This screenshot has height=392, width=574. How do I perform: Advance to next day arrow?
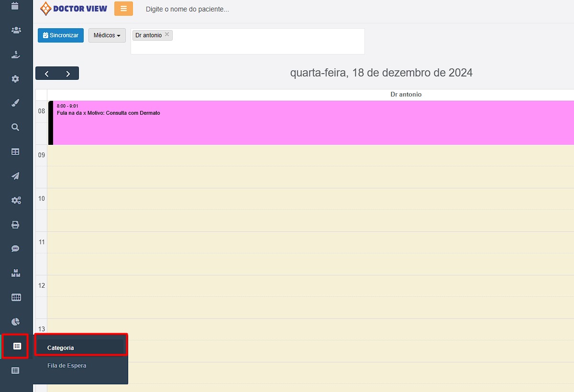[x=68, y=74]
